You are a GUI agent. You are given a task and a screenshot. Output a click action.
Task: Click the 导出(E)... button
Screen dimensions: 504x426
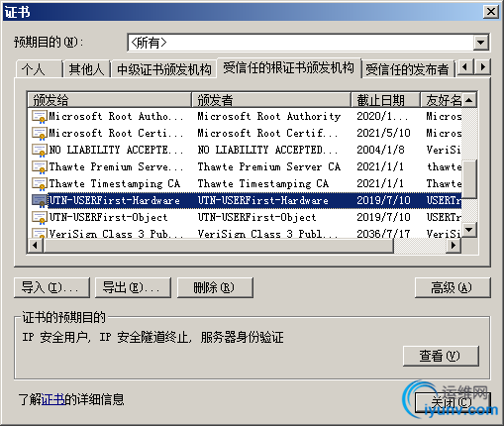(x=133, y=287)
